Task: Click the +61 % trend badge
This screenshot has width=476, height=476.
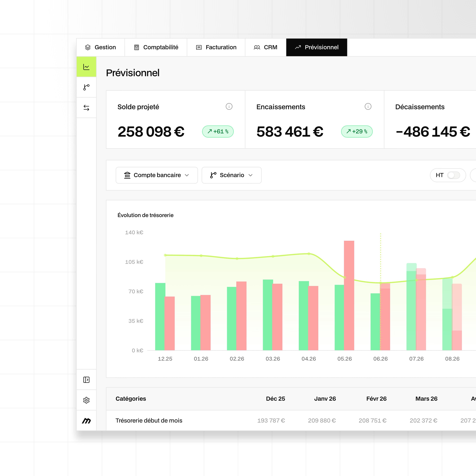Action: point(218,131)
